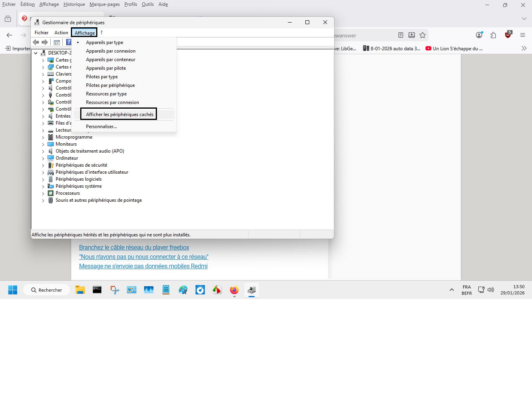Screen dimensions: 532x405
Task: Expand the Moniteurs category
Action: tap(43, 144)
